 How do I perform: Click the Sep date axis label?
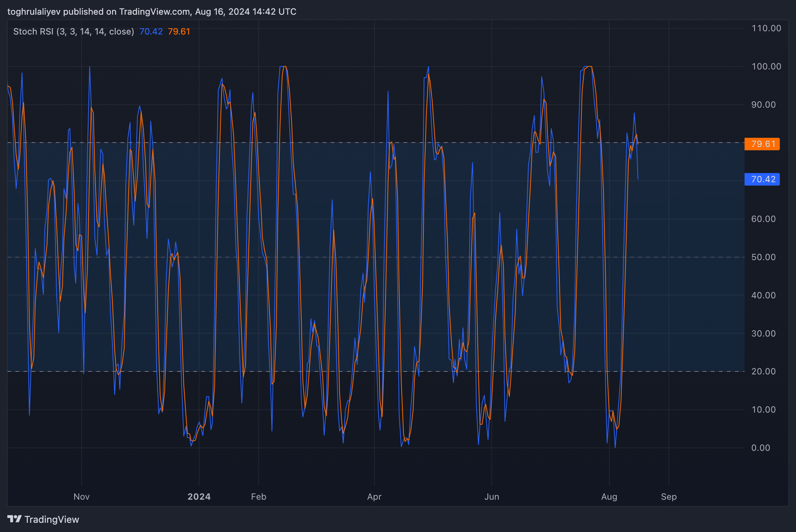[x=669, y=497]
